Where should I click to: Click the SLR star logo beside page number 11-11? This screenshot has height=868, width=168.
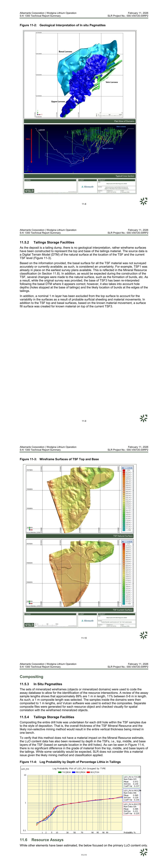click(143, 852)
